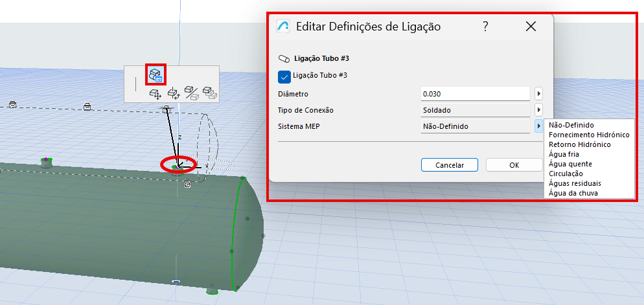Viewport: 644px width, 305px height.
Task: Click the Cancelar button
Action: click(x=450, y=165)
